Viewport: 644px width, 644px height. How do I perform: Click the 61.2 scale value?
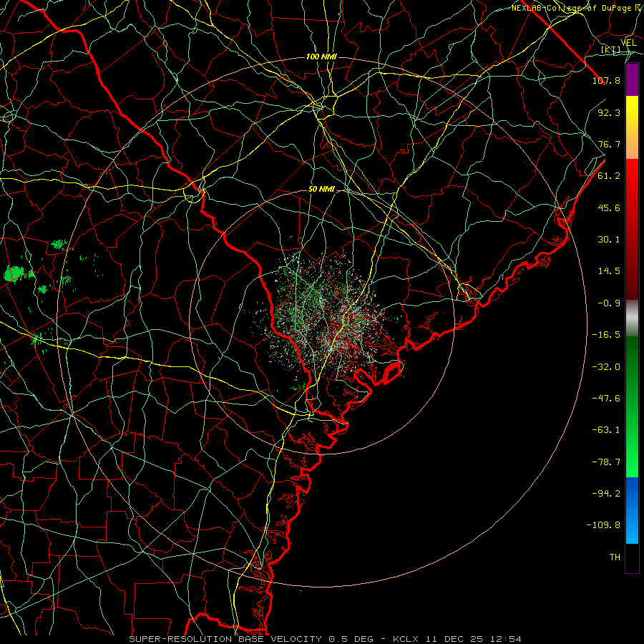click(x=609, y=176)
